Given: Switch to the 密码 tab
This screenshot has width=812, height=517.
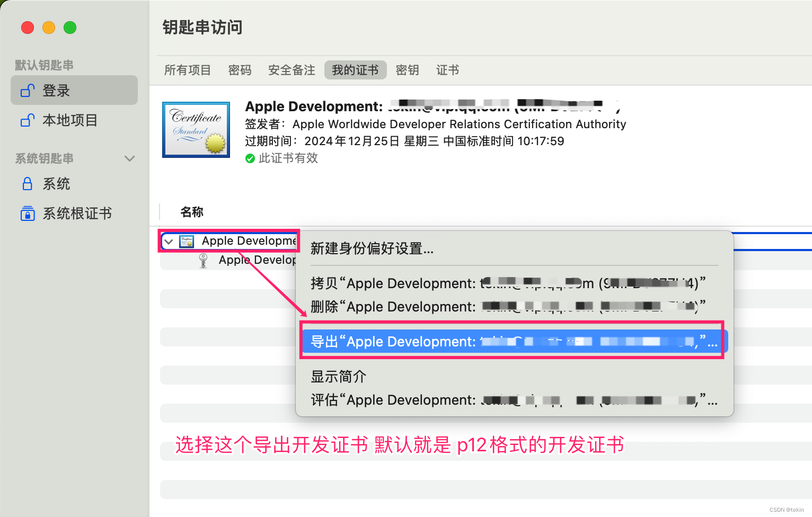Looking at the screenshot, I should [240, 70].
